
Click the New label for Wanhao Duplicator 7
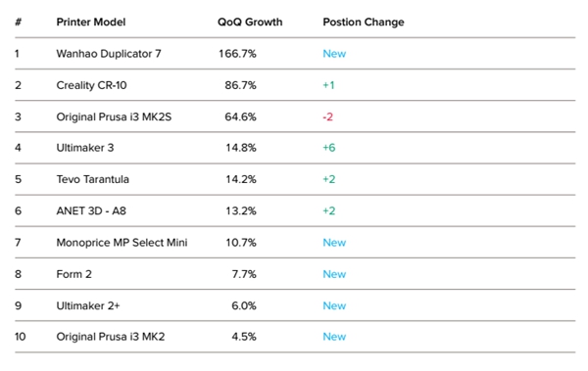click(x=334, y=54)
